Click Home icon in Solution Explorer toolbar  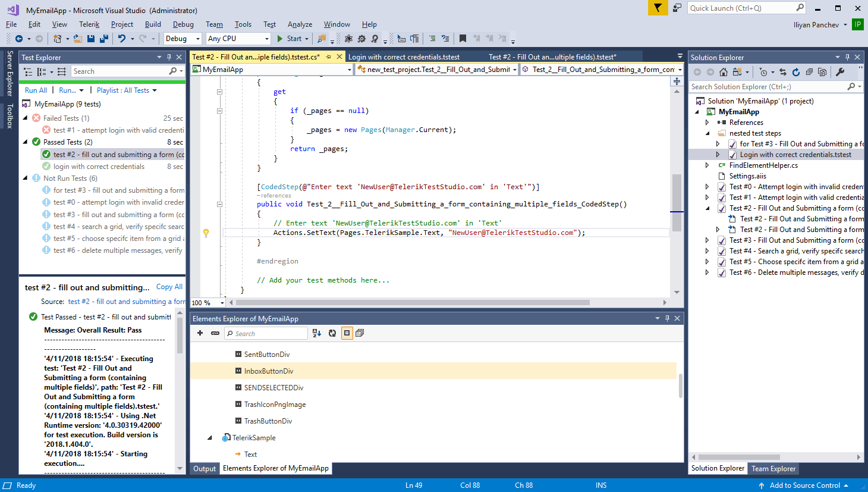pyautogui.click(x=724, y=72)
